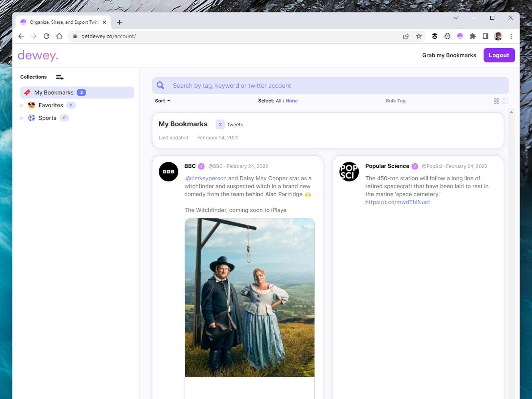Click the share page icon in address bar
Viewport: 532px width, 399px height.
(x=406, y=36)
